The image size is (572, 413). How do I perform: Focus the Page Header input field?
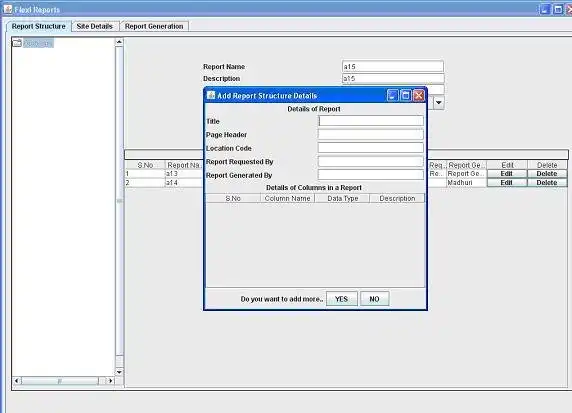tap(371, 134)
